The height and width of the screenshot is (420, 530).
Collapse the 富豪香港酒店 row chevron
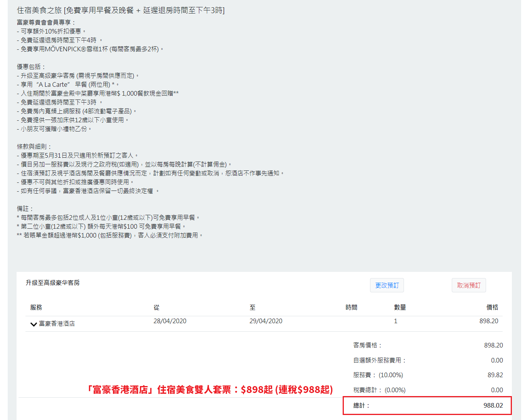click(x=34, y=324)
